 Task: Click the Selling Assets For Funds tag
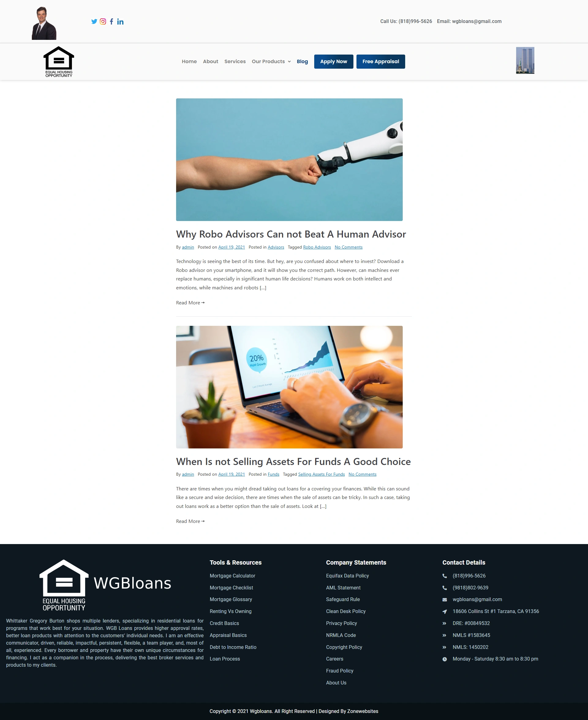[x=321, y=474]
